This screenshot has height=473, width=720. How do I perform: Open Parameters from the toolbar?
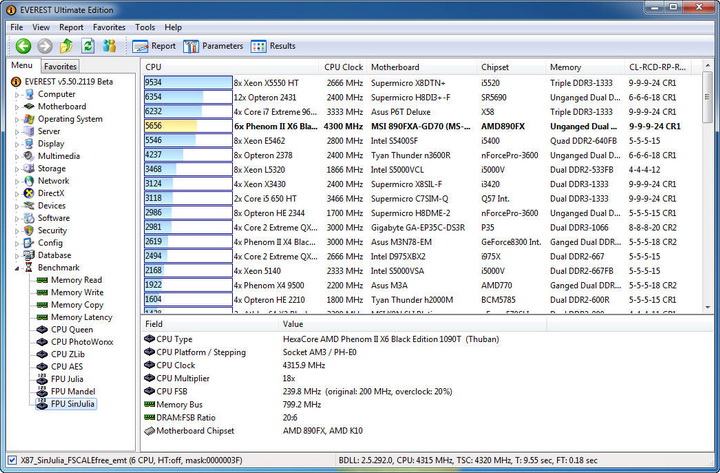tap(213, 46)
